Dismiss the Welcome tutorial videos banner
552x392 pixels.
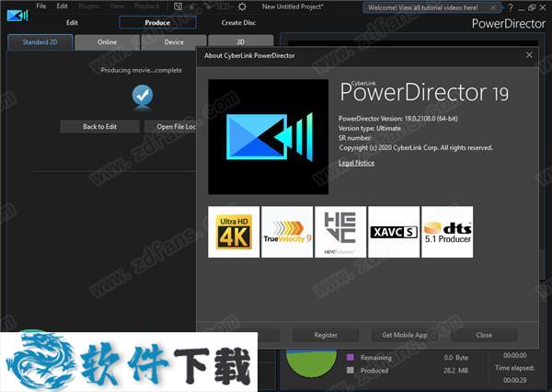[x=493, y=7]
